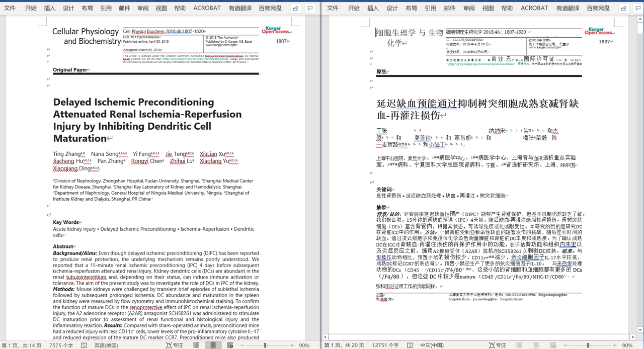Open the 审阅 tab in left window
This screenshot has height=349, width=644.
(x=143, y=8)
